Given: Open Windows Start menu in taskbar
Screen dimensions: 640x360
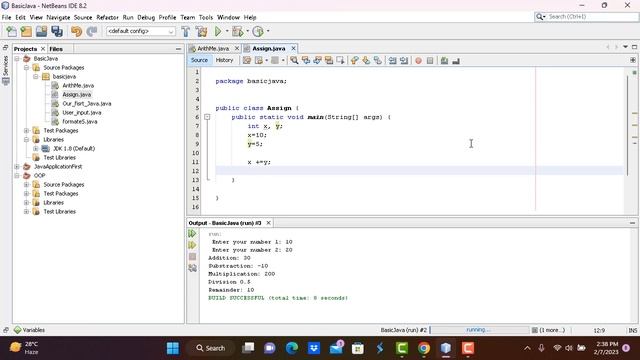Looking at the screenshot, I should pyautogui.click(x=173, y=348).
